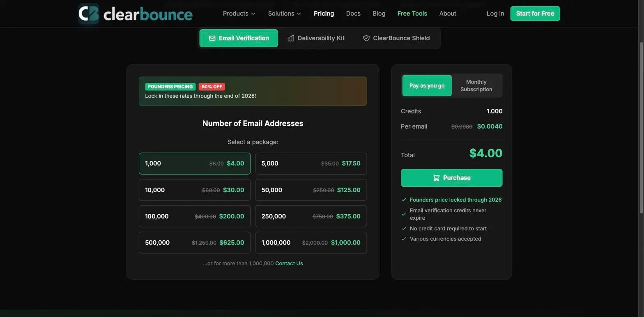Select the 10,000 emails package
The height and width of the screenshot is (317, 644).
point(194,190)
